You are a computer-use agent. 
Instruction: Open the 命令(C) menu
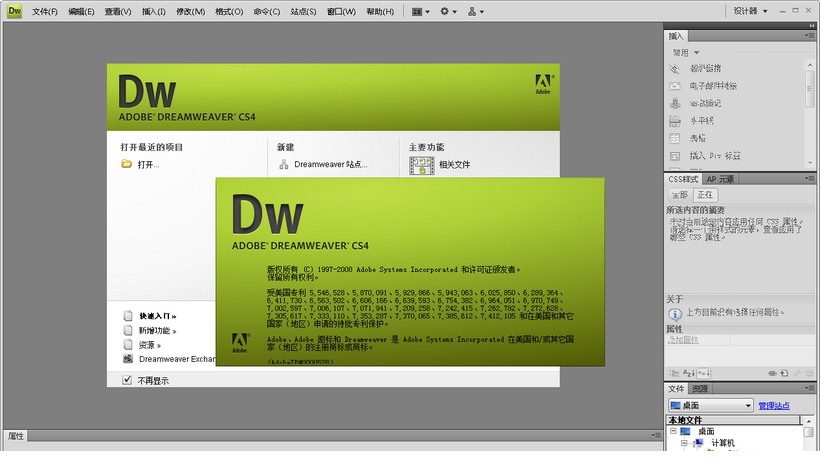[x=267, y=12]
